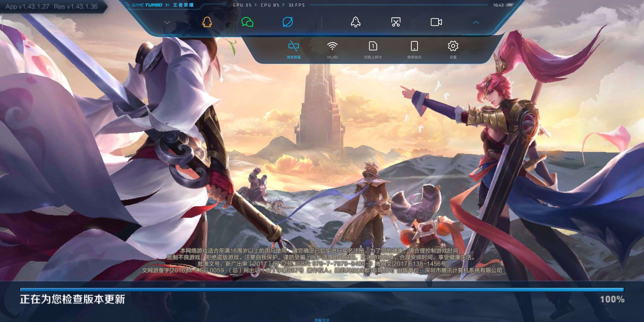Expand app list with down chevron
The image size is (644, 322).
coord(167,22)
